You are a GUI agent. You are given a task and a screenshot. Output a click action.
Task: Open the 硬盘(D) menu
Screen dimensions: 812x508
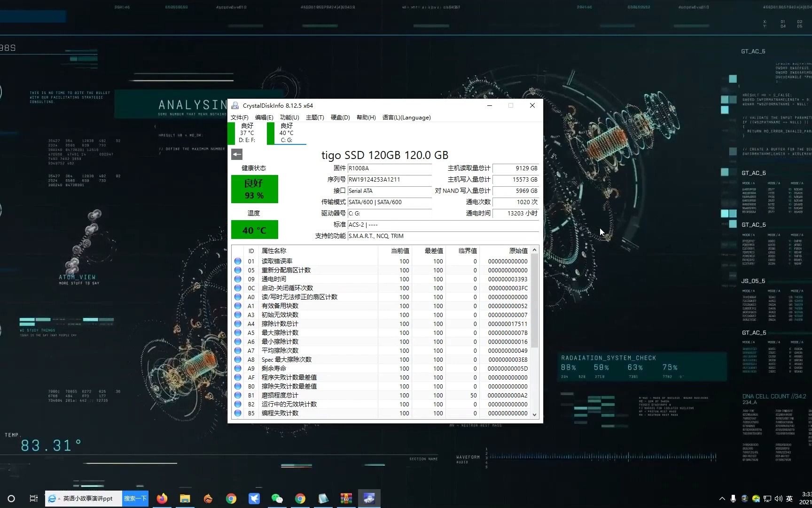pyautogui.click(x=340, y=118)
